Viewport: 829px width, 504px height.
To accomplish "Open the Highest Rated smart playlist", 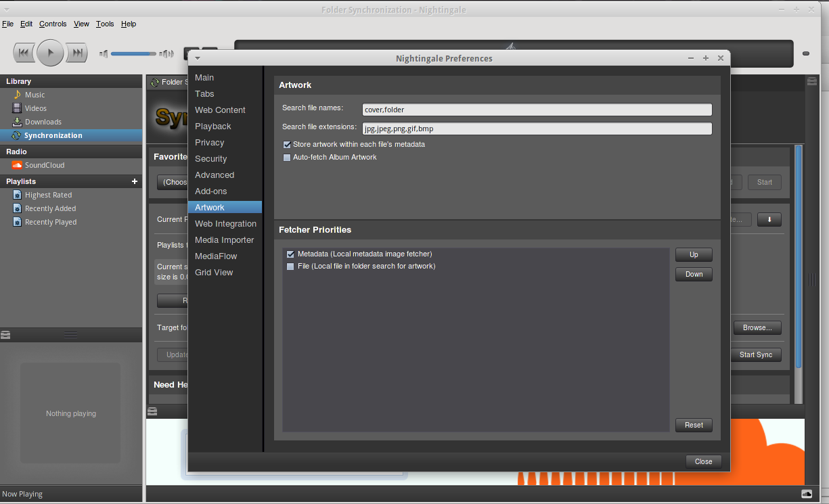I will [x=48, y=195].
